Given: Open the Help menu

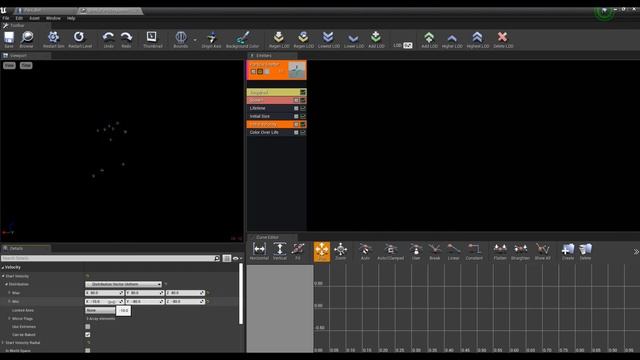Looking at the screenshot, I should pyautogui.click(x=71, y=18).
